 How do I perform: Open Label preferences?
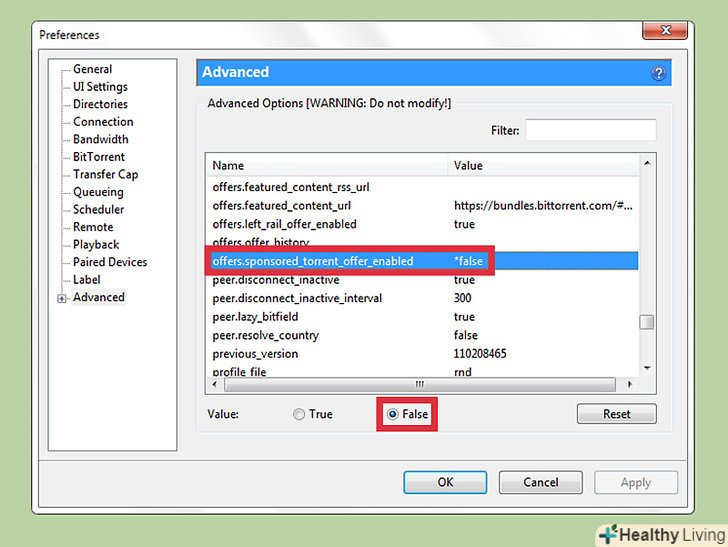(87, 280)
